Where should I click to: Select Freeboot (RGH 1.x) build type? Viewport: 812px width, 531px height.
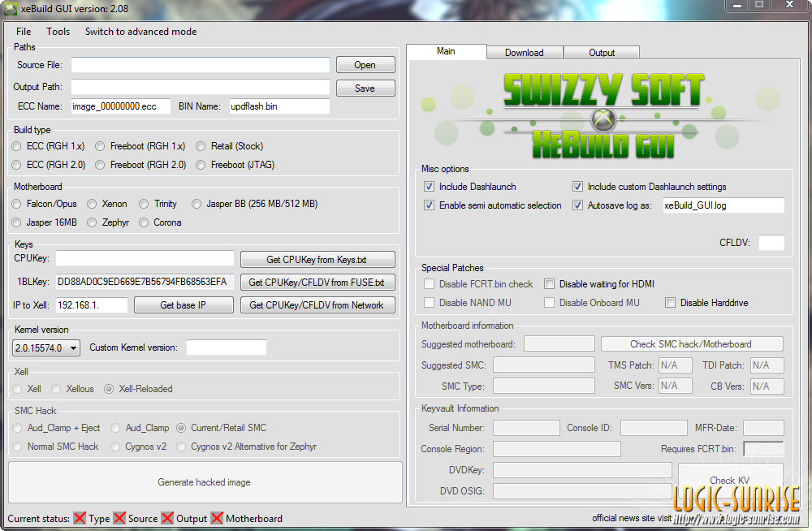click(140, 146)
